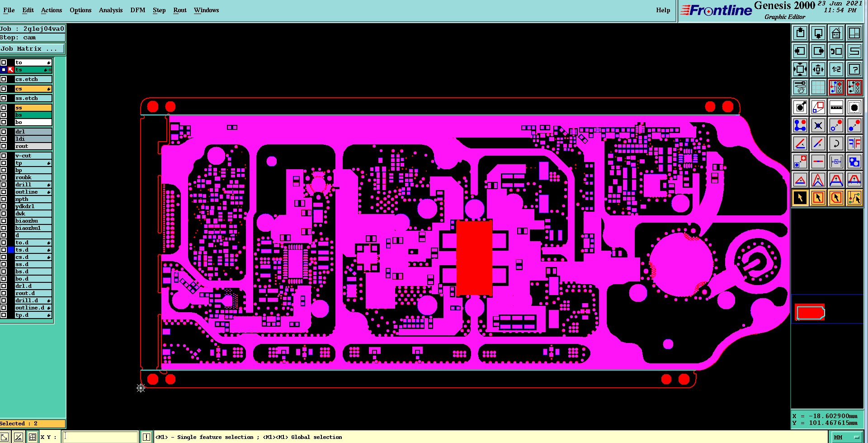Click the pan down view icon
Screen dimensions: 868x443
click(x=818, y=33)
